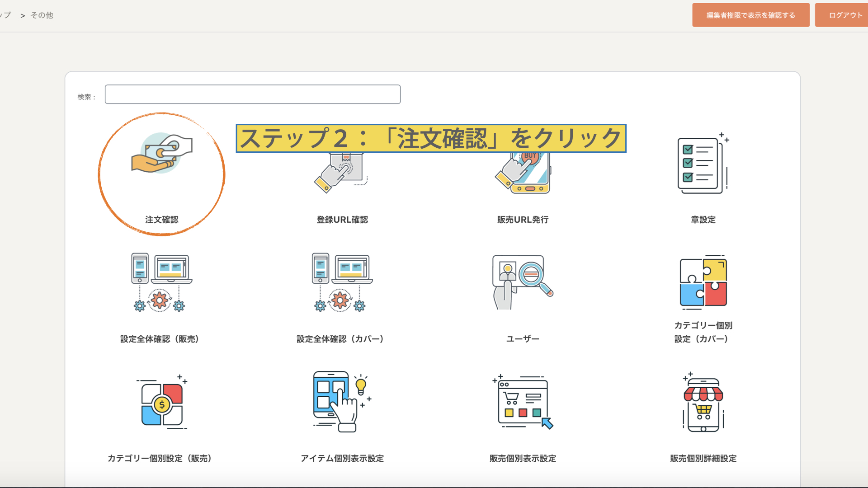Click the ユーザー text label
Image resolution: width=868 pixels, height=488 pixels.
pyautogui.click(x=523, y=339)
